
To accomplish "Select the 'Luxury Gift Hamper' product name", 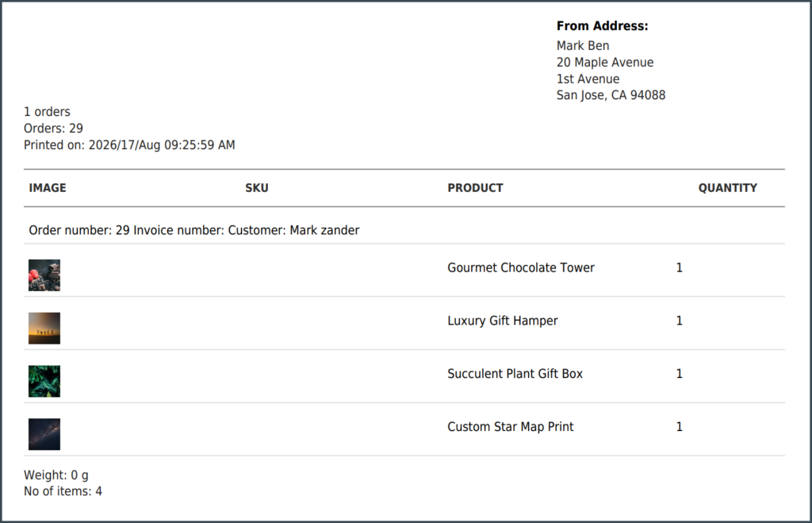I will click(x=502, y=321).
